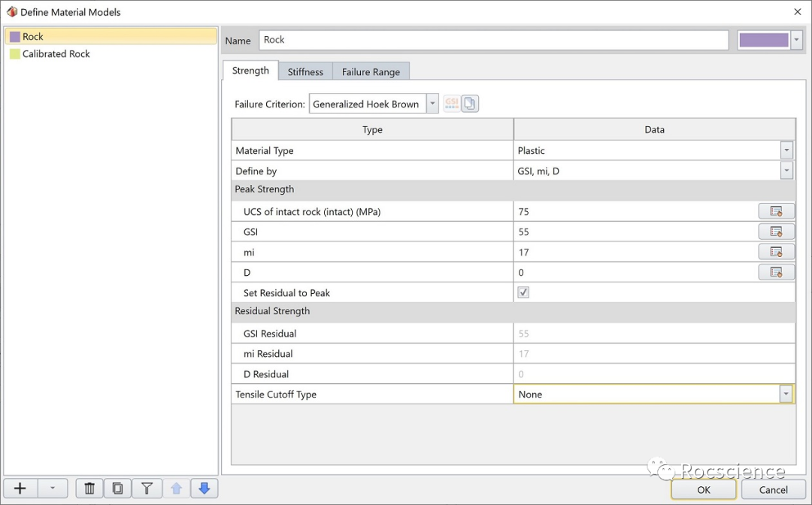The height and width of the screenshot is (505, 812).
Task: Switch to the Failure Range tab
Action: 371,72
